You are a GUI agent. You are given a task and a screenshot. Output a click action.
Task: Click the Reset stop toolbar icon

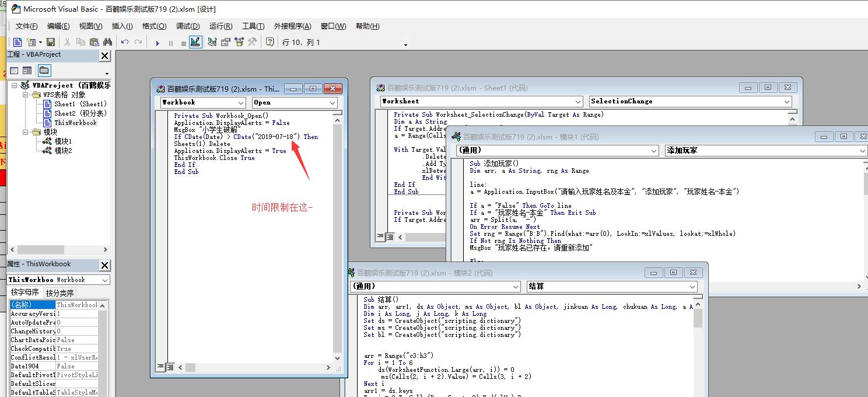(x=183, y=43)
